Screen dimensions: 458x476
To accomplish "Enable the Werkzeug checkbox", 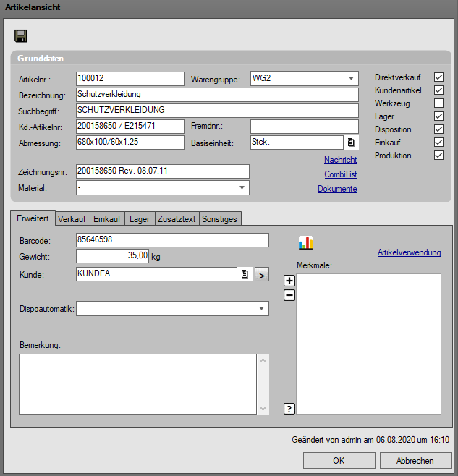I will (x=438, y=103).
